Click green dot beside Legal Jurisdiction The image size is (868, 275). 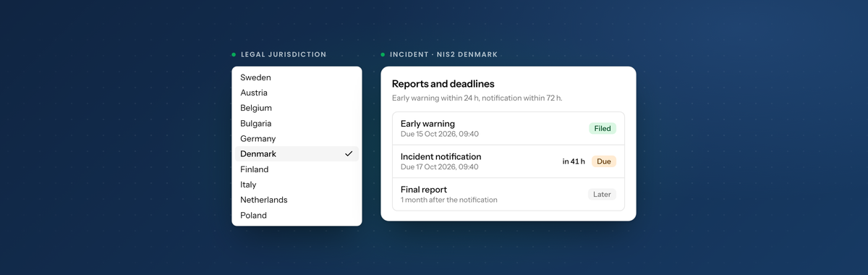tap(234, 54)
